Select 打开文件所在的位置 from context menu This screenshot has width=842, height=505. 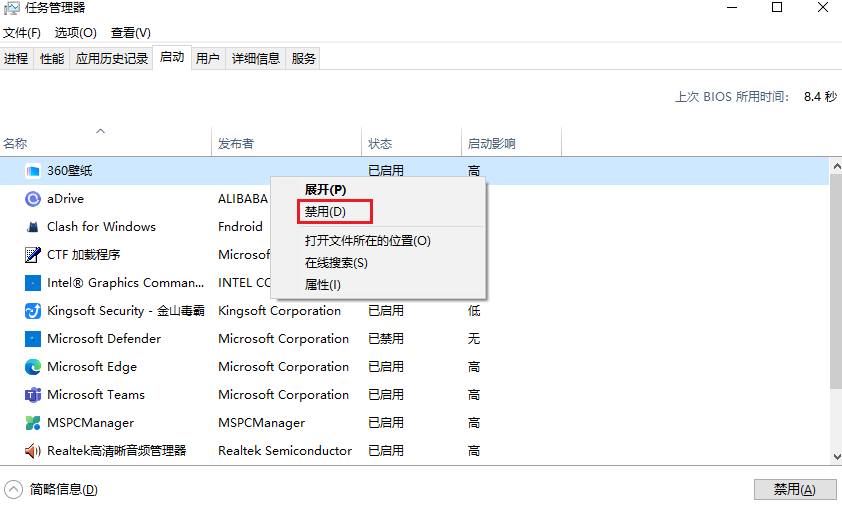coord(367,241)
